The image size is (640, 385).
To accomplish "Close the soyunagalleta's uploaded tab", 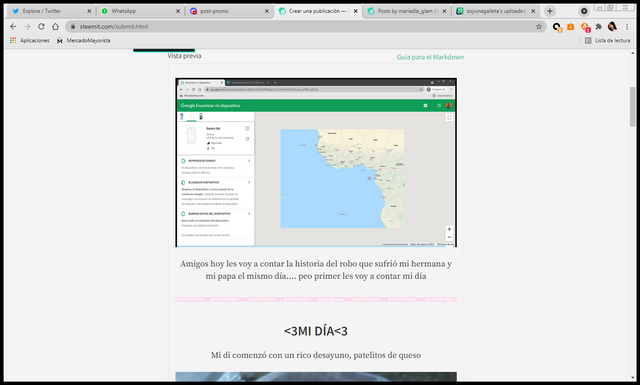I will 533,11.
